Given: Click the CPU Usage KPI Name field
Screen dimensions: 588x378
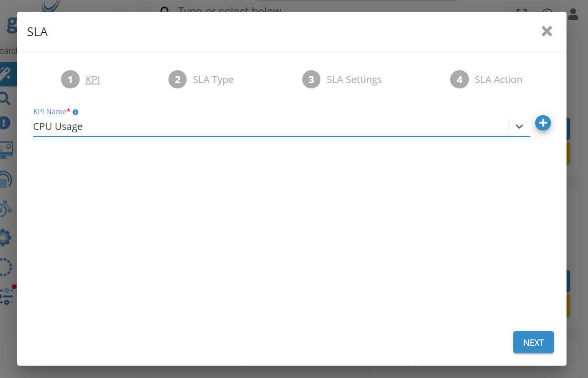Looking at the screenshot, I should [269, 126].
